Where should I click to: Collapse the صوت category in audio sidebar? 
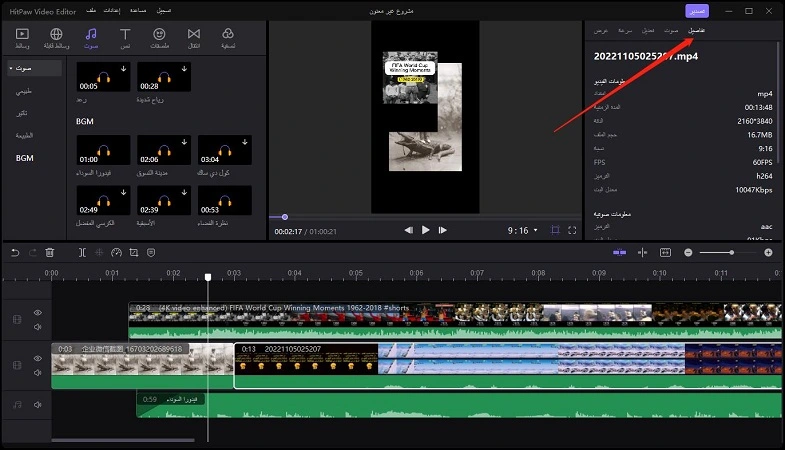click(11, 68)
